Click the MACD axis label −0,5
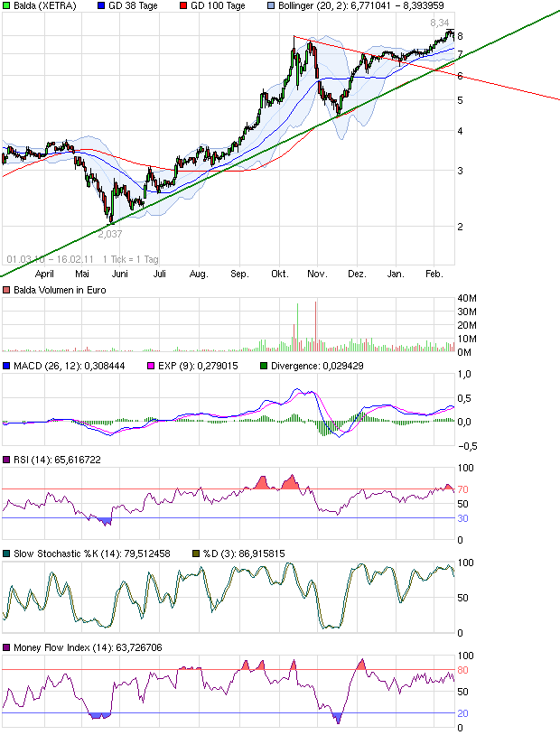560x735 pixels. (467, 446)
